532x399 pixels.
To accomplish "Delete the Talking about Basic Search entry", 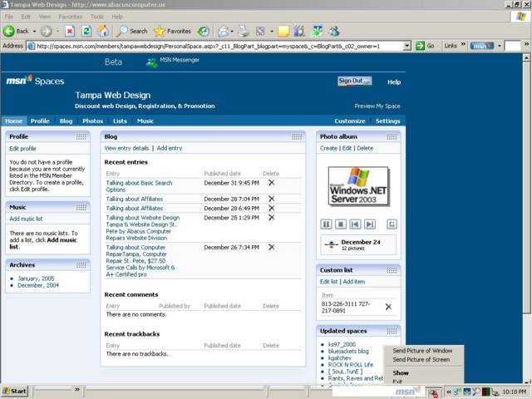I will pos(272,183).
